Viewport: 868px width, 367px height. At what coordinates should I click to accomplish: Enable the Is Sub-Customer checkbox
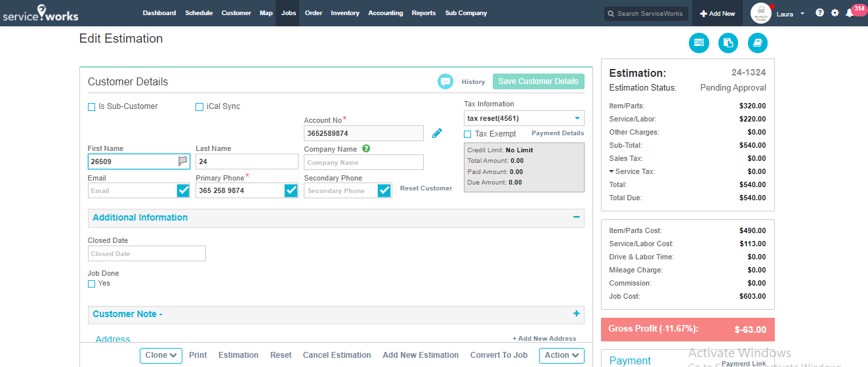(92, 107)
